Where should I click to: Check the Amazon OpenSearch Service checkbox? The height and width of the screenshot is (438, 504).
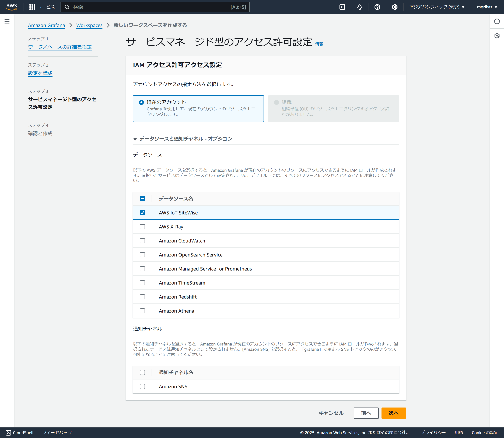click(142, 255)
